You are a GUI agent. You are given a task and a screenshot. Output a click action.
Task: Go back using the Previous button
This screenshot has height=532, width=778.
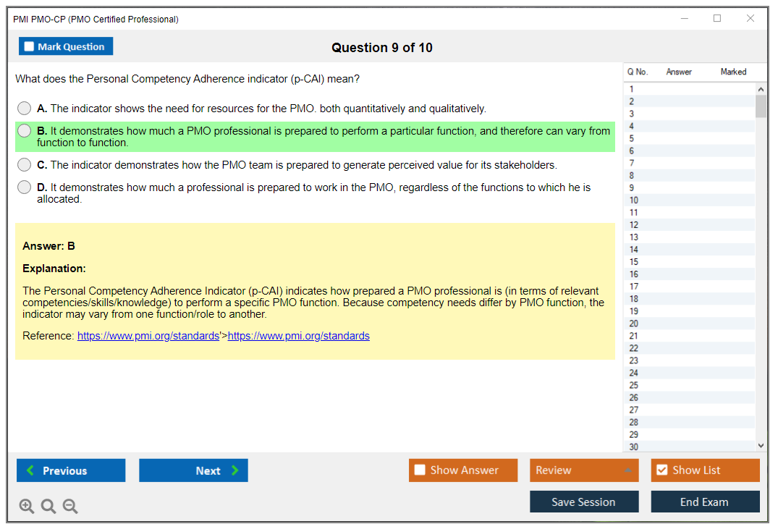point(70,470)
